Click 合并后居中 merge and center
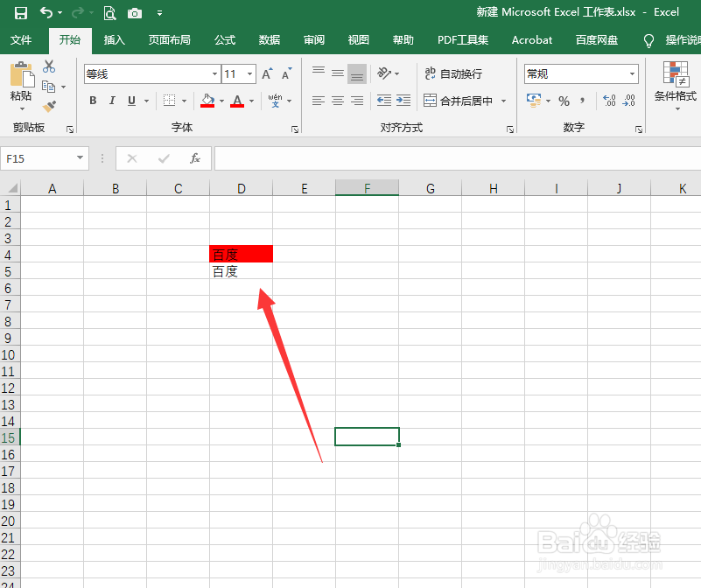The width and height of the screenshot is (701, 588). pos(459,101)
